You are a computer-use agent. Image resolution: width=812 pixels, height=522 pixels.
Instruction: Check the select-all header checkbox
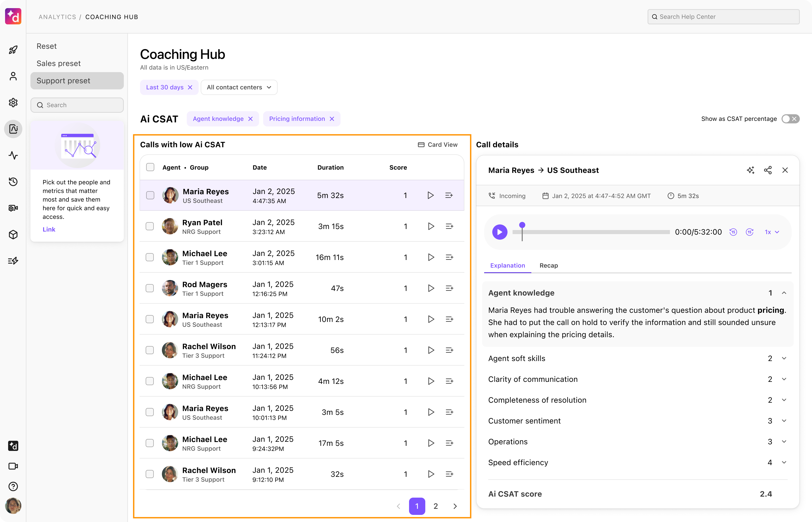pos(150,167)
